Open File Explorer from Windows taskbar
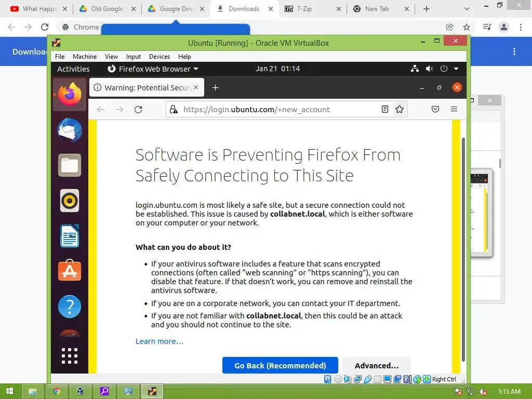Viewport: 532px width, 399px height. (33, 391)
